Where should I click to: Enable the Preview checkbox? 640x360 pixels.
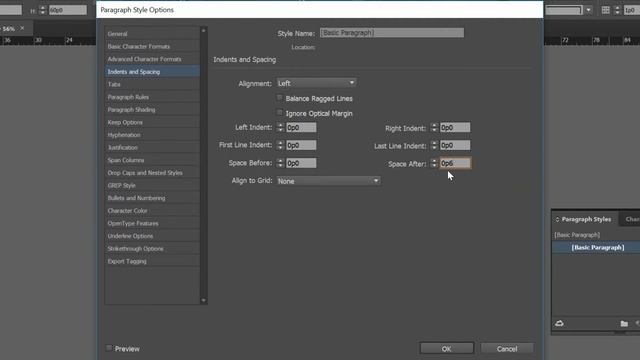tap(109, 348)
